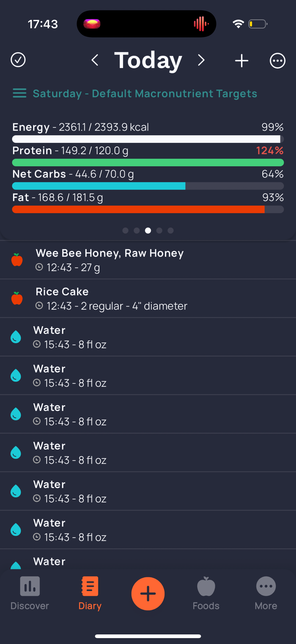Open Saturday - Default Macronutrient Targets link
Image resolution: width=296 pixels, height=644 pixels.
[x=145, y=94]
